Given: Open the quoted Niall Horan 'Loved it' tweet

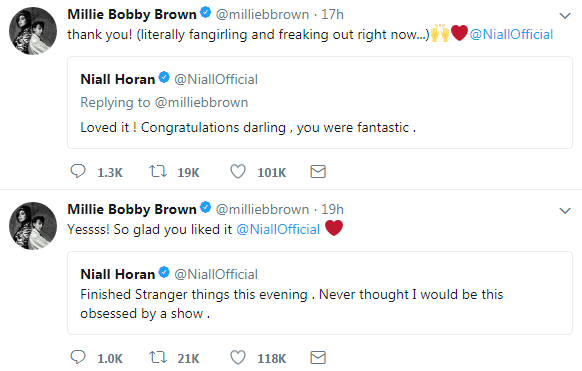Looking at the screenshot, I should tap(320, 102).
